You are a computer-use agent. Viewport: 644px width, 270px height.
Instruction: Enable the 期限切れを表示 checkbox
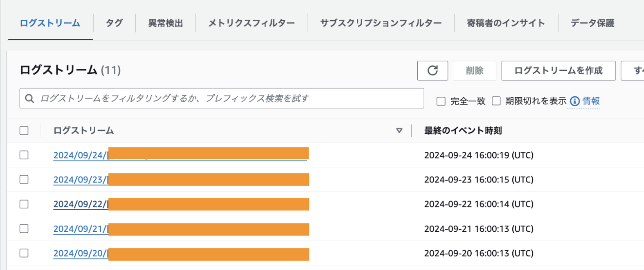pyautogui.click(x=496, y=101)
